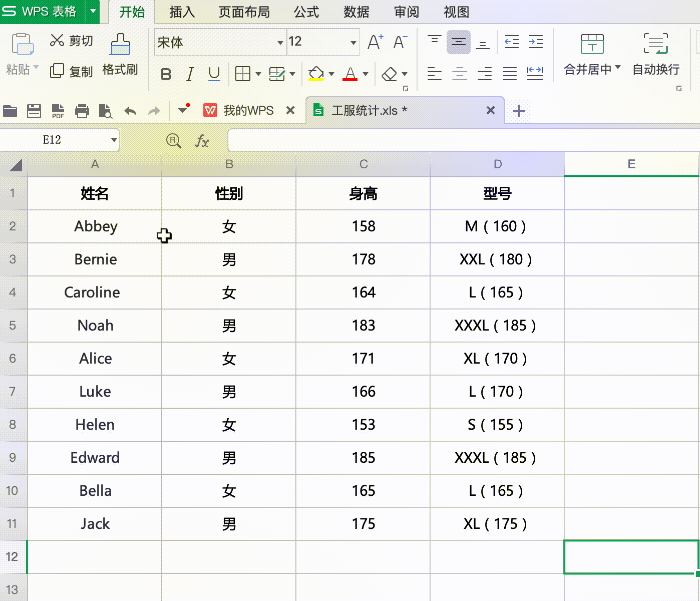
Task: Click the zoom magnifier icon beside fx
Action: 173,141
